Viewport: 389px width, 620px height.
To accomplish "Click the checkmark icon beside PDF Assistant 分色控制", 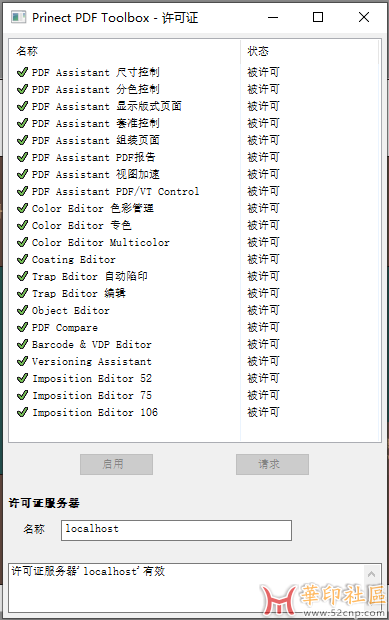I will (x=22, y=89).
